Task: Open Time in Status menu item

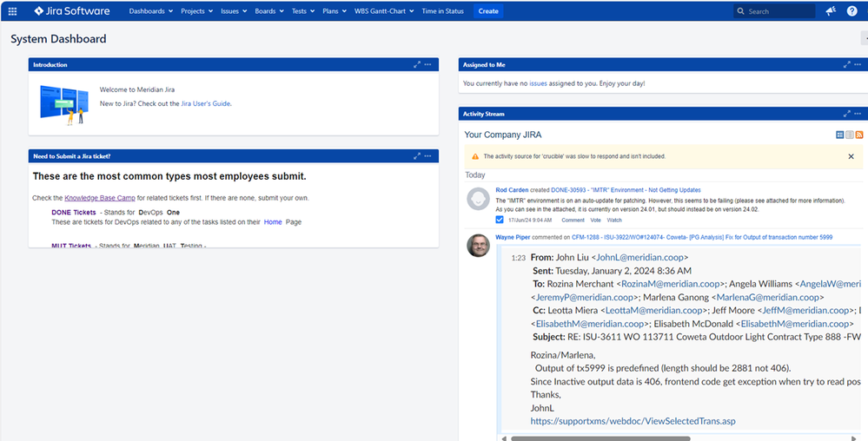Action: (443, 11)
